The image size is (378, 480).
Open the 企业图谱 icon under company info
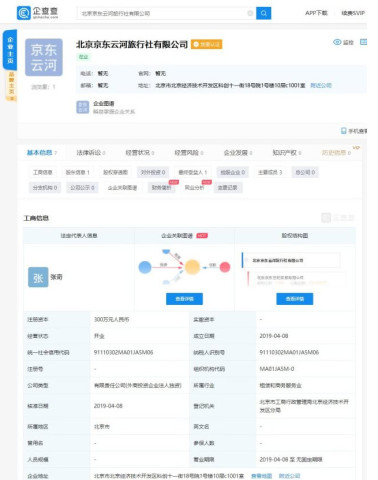point(82,107)
